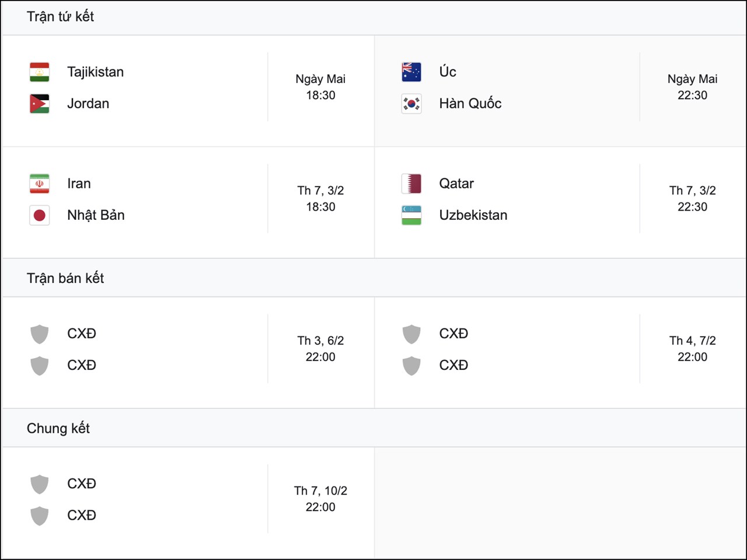The height and width of the screenshot is (560, 747).
Task: Open the semifinal scheduled Th 4, 7/2
Action: click(692, 348)
